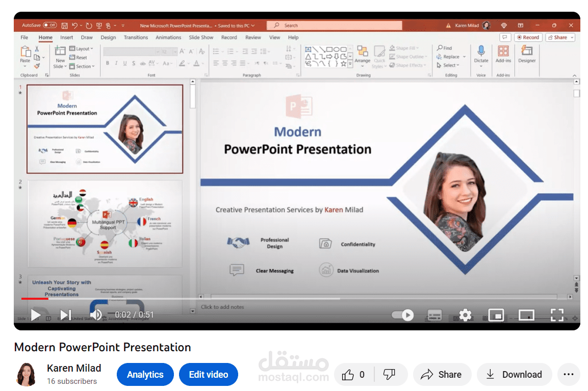Open the File menu
The image size is (588, 391).
point(24,38)
